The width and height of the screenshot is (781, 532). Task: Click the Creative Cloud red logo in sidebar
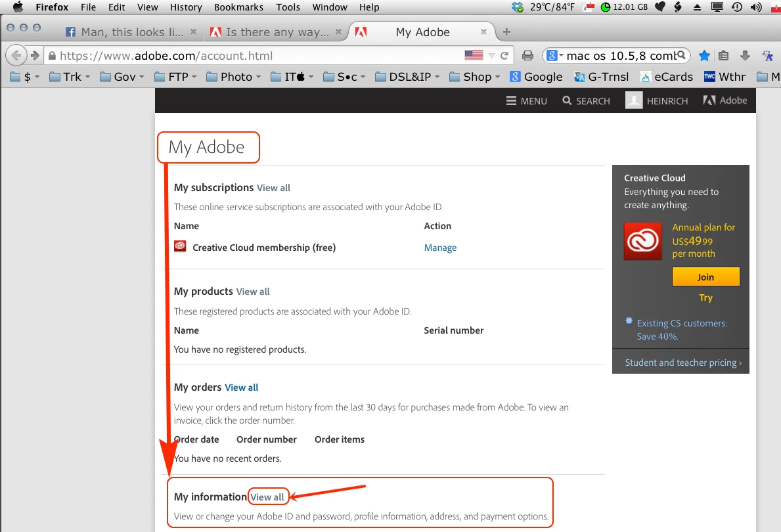coord(643,241)
